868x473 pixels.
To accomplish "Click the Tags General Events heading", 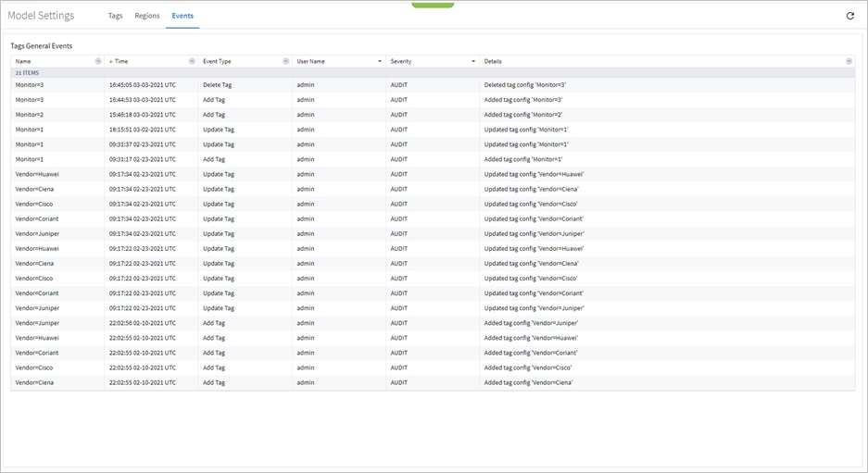I will pyautogui.click(x=42, y=46).
